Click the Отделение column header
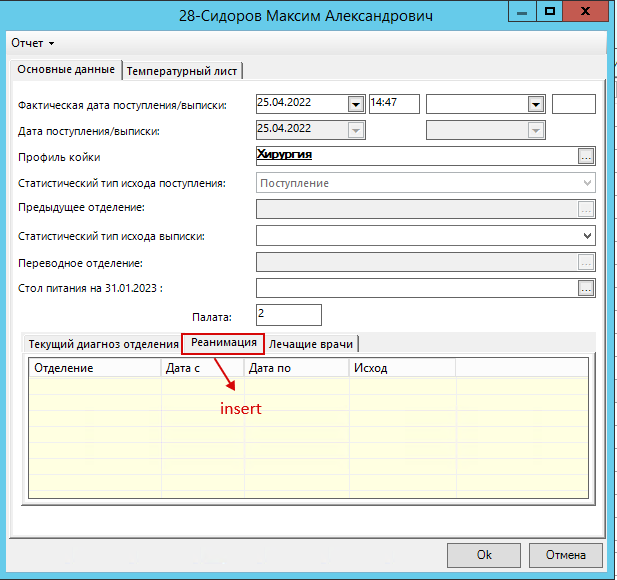Image resolution: width=617 pixels, height=580 pixels. [95, 368]
